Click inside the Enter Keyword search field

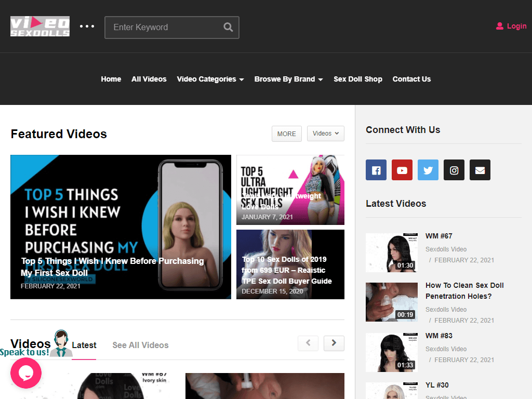tap(166, 27)
